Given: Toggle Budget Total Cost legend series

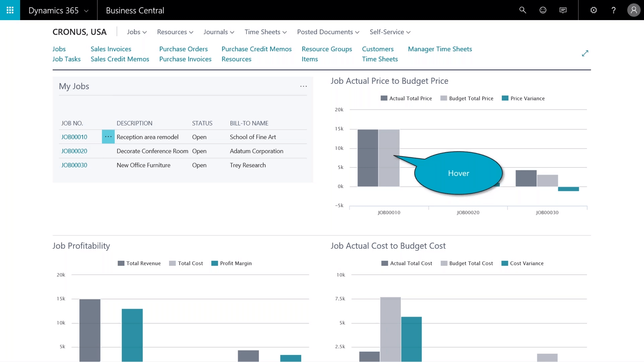Looking at the screenshot, I should (x=467, y=263).
